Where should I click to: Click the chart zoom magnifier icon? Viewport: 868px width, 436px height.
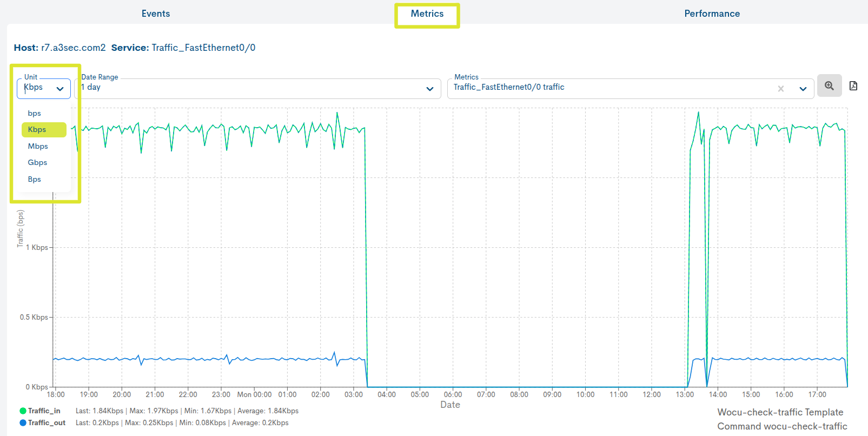[x=829, y=85]
